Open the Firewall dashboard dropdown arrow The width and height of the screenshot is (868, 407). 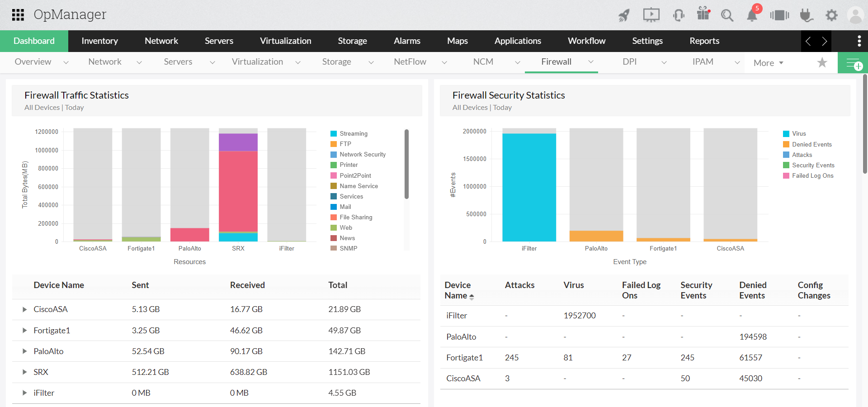[591, 62]
